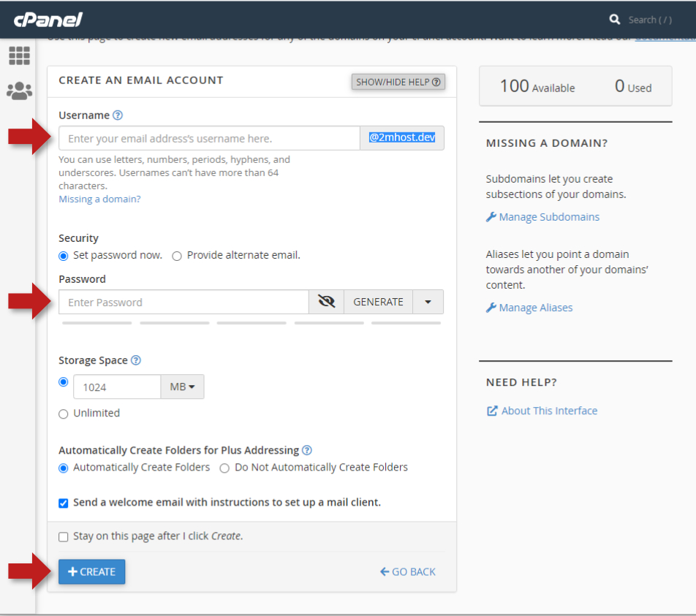Click the Plus Addressing help icon
The width and height of the screenshot is (696, 616).
coord(307,450)
